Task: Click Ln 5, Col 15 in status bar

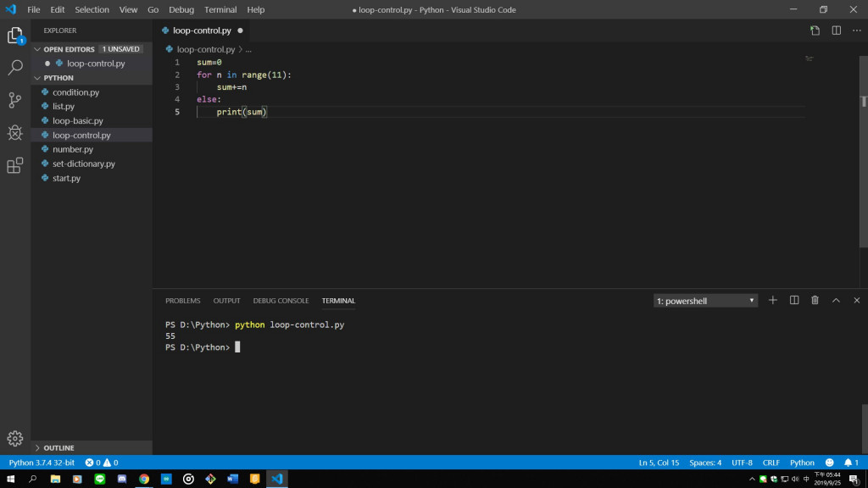Action: [x=659, y=463]
